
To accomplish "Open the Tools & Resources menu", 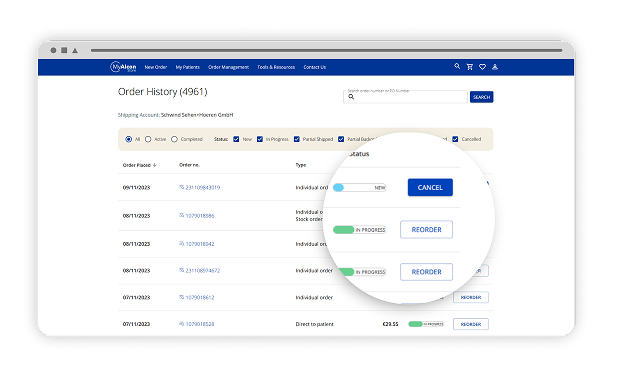I will click(276, 67).
